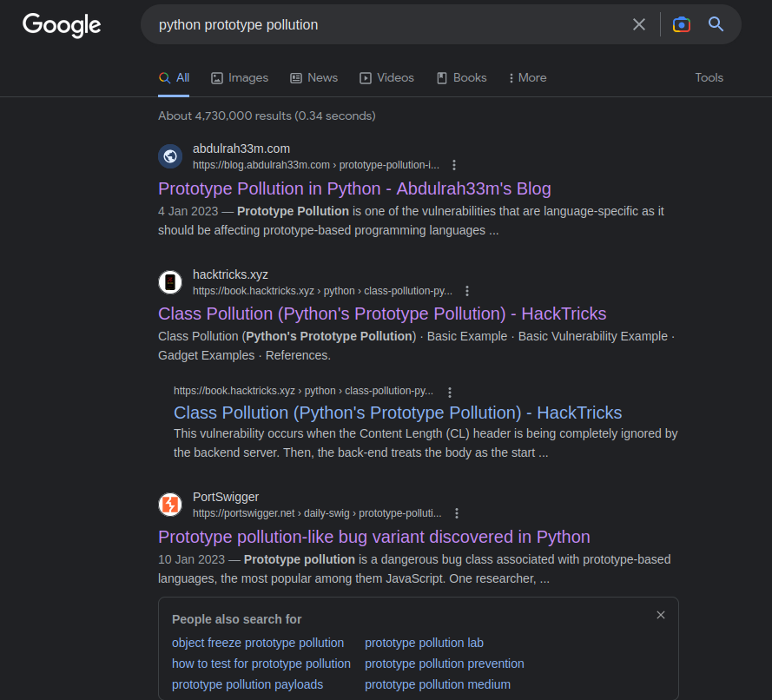Image resolution: width=772 pixels, height=700 pixels.
Task: Click into the search query field
Action: [x=389, y=24]
